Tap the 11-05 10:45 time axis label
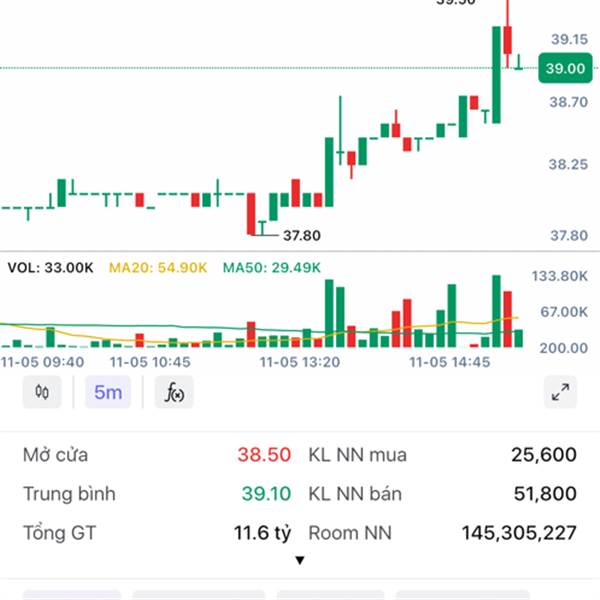The image size is (600, 600). pyautogui.click(x=150, y=362)
